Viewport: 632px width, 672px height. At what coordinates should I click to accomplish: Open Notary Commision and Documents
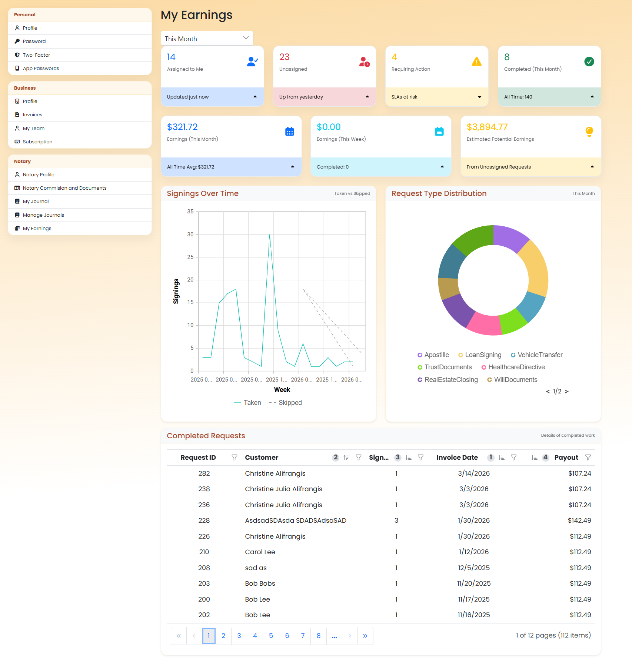click(x=80, y=188)
